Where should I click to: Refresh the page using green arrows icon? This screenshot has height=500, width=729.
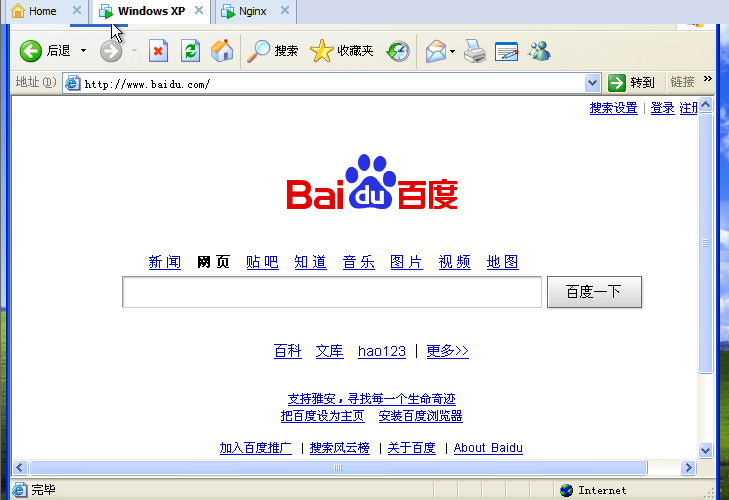coord(190,51)
